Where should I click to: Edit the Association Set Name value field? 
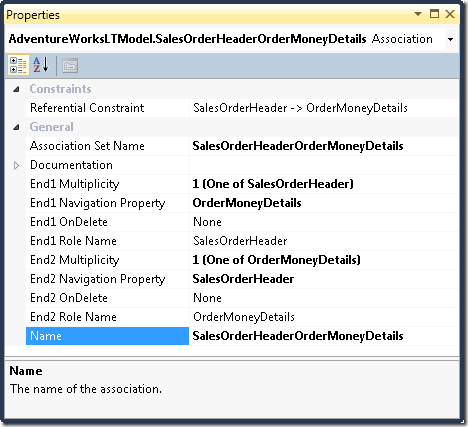click(324, 146)
